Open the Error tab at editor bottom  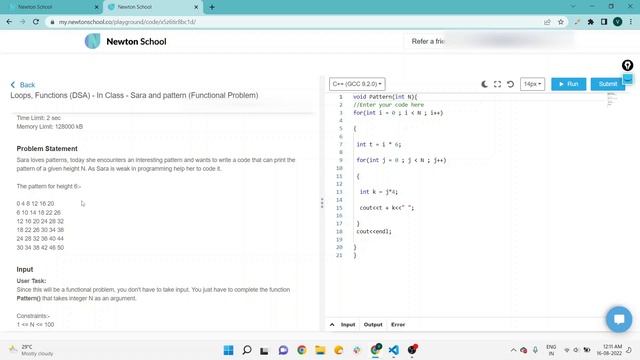coord(398,324)
